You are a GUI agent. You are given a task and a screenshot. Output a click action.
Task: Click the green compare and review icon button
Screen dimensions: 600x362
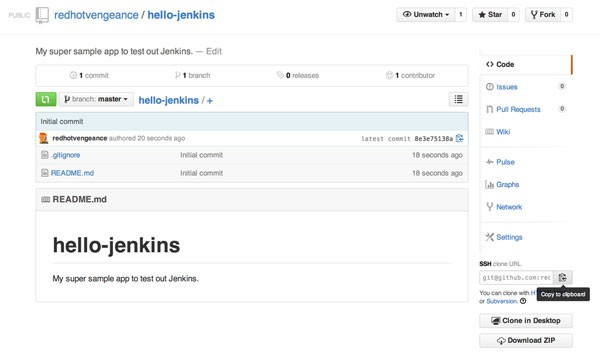tap(46, 99)
